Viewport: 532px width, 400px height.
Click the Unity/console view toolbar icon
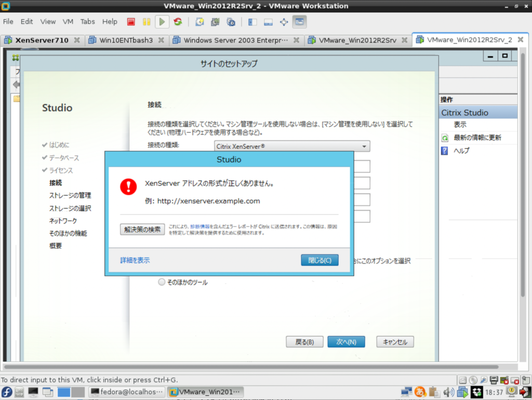pos(299,22)
